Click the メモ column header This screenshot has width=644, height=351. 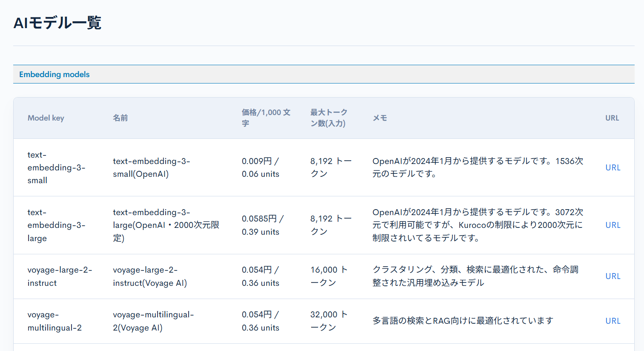(x=380, y=118)
